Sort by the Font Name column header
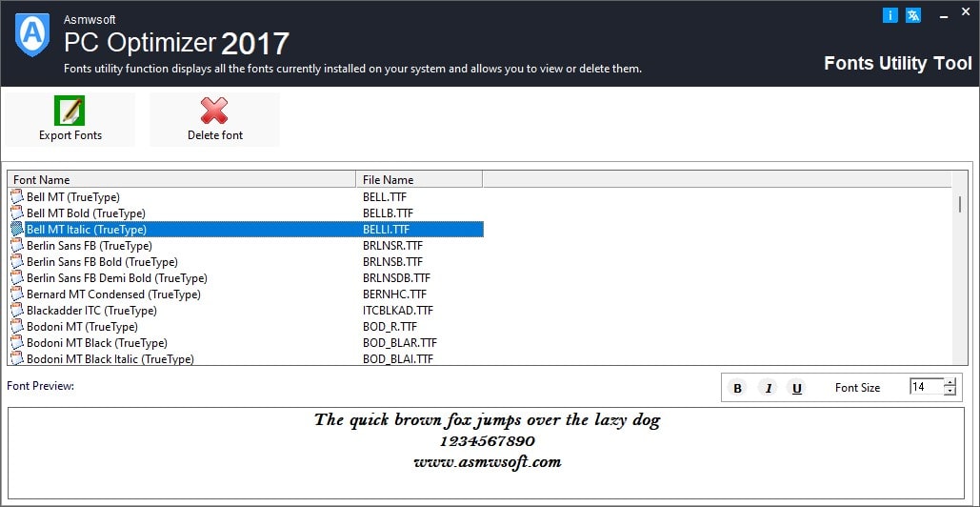 [181, 179]
